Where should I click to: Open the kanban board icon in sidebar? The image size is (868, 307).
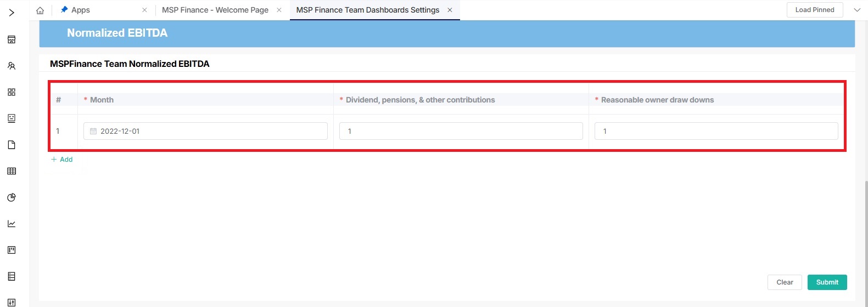coord(12,250)
